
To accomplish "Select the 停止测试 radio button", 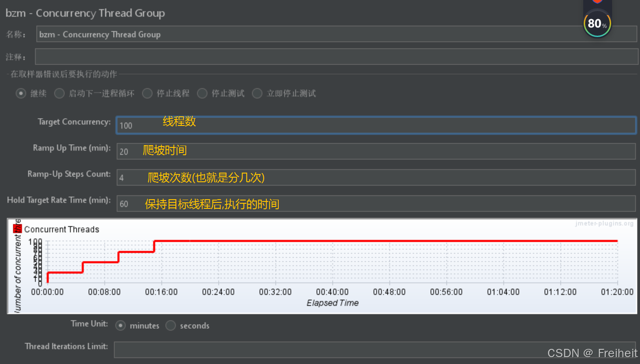I will (202, 93).
